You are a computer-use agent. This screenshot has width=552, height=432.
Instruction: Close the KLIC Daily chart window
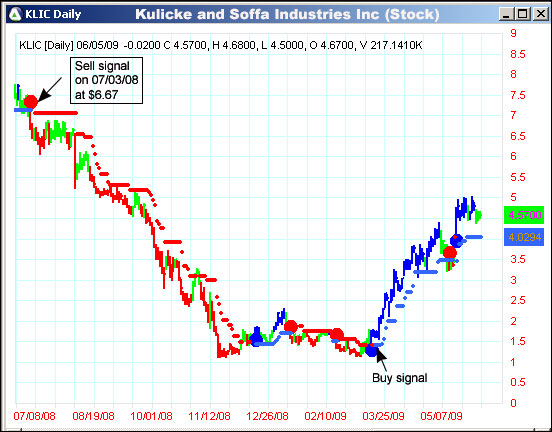[x=540, y=14]
